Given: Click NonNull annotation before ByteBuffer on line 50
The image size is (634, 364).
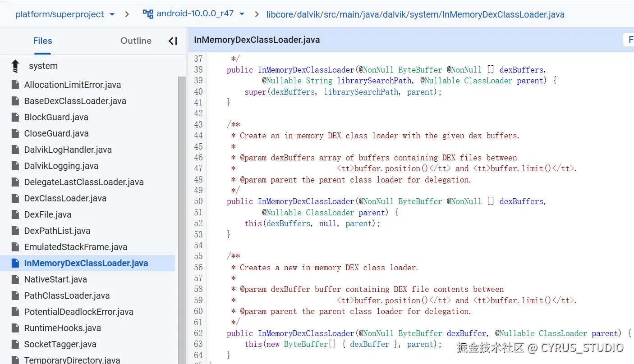Looking at the screenshot, I should click(x=377, y=201).
